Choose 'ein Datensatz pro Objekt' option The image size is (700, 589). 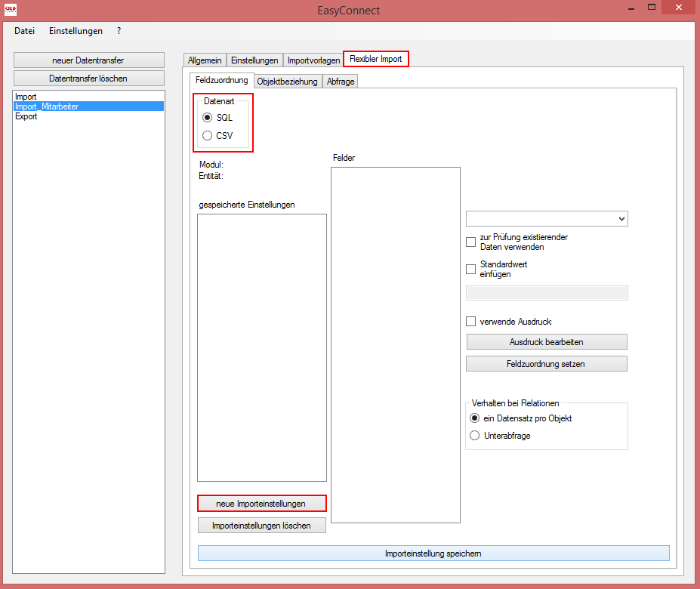[x=475, y=418]
